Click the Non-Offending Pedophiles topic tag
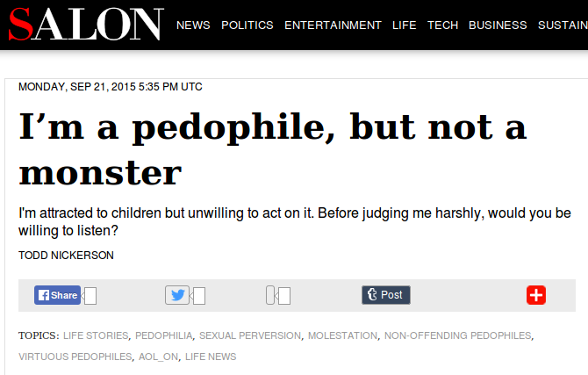 (x=457, y=335)
